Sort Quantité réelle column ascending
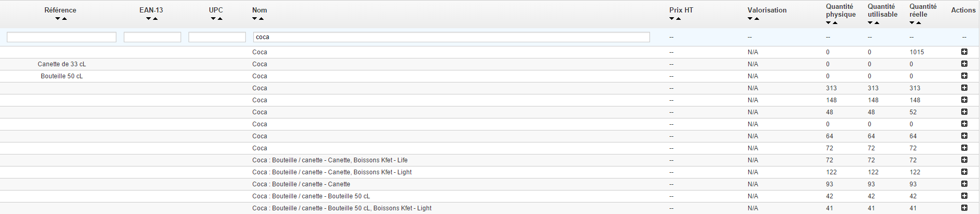This screenshot has width=980, height=214. [918, 23]
